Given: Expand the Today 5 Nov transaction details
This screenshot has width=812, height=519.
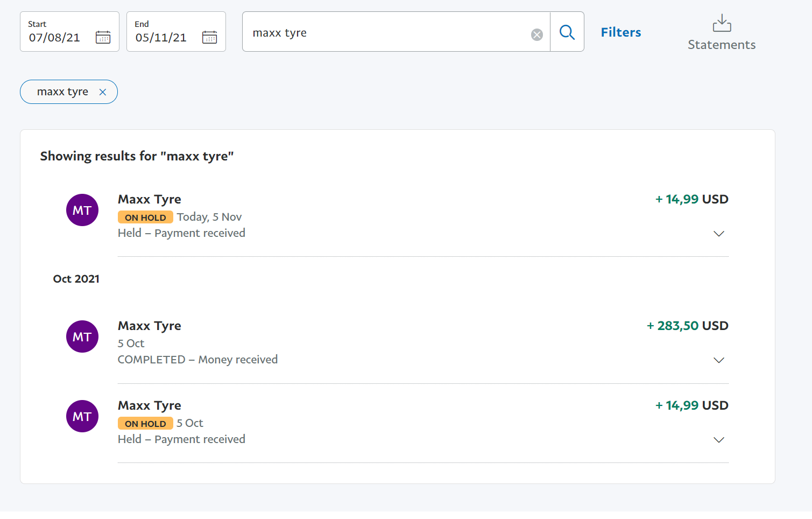Looking at the screenshot, I should tap(718, 234).
